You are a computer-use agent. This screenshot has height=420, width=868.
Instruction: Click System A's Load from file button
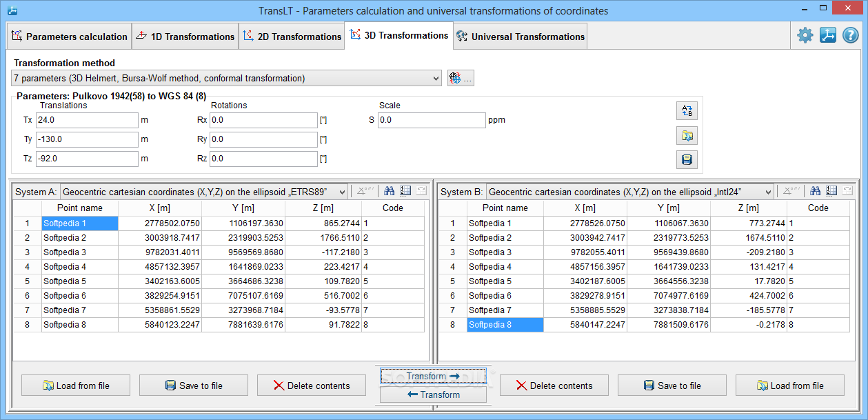(76, 386)
